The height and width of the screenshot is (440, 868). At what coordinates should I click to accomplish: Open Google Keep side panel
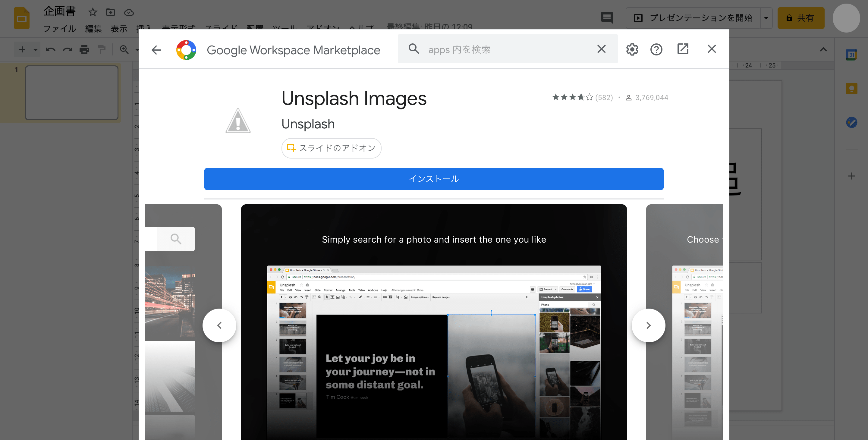tap(851, 89)
